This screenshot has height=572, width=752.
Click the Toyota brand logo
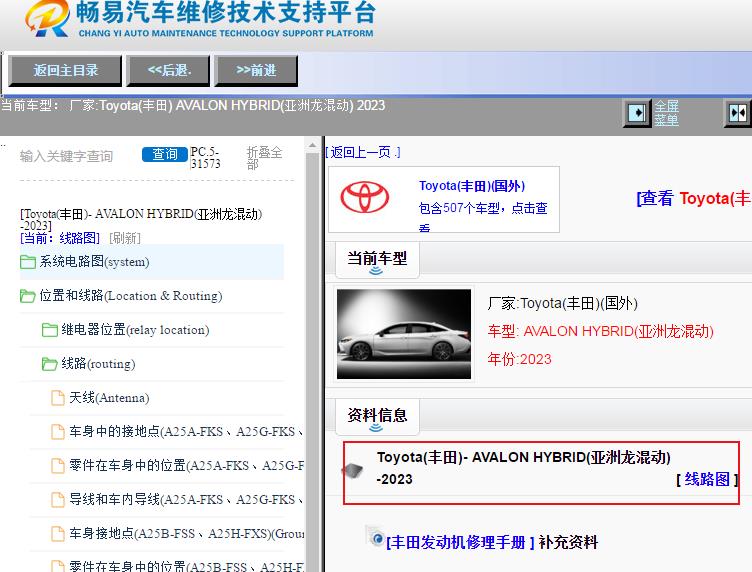click(364, 197)
